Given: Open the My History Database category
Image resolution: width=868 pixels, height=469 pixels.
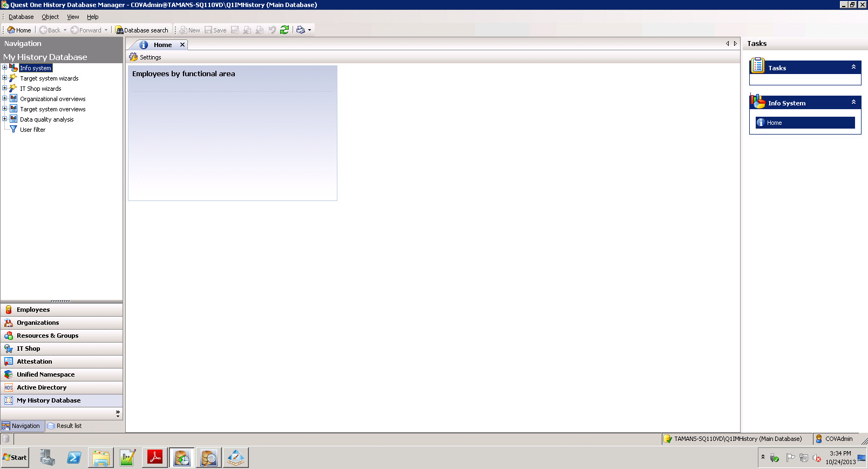Looking at the screenshot, I should 62,400.
